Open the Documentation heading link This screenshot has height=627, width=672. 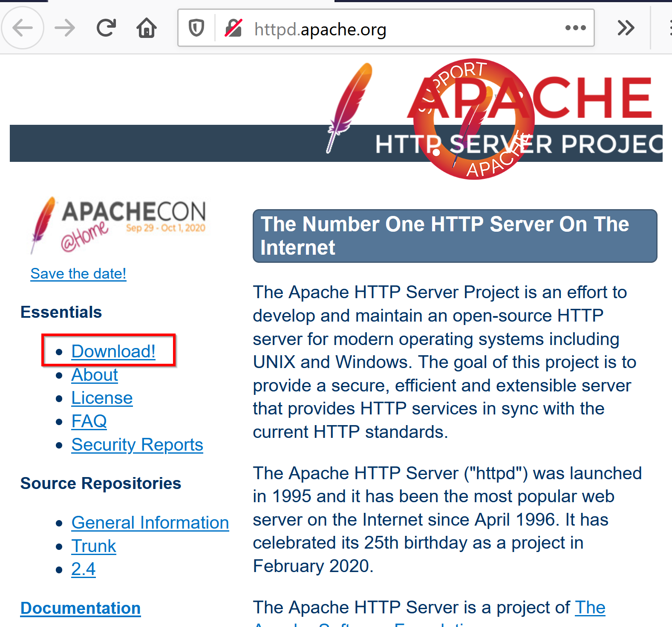click(x=81, y=608)
